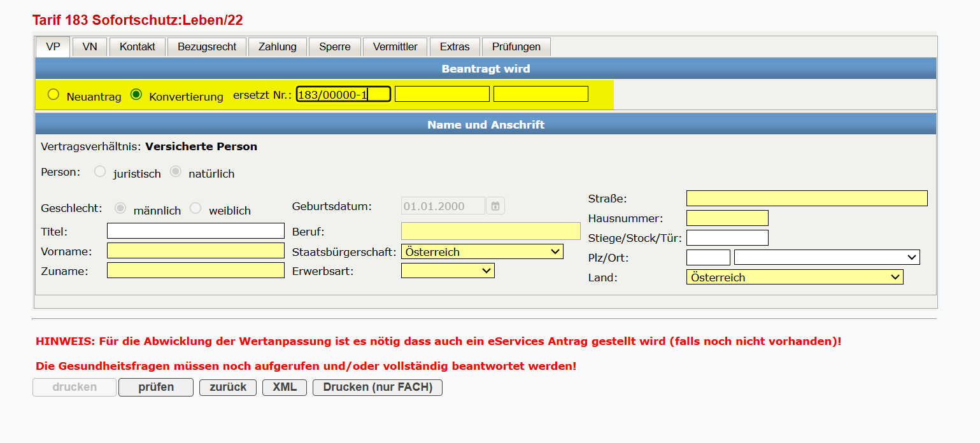Expand the Ort dropdown next to Plz
Screen dimensions: 980x443
[x=827, y=257]
